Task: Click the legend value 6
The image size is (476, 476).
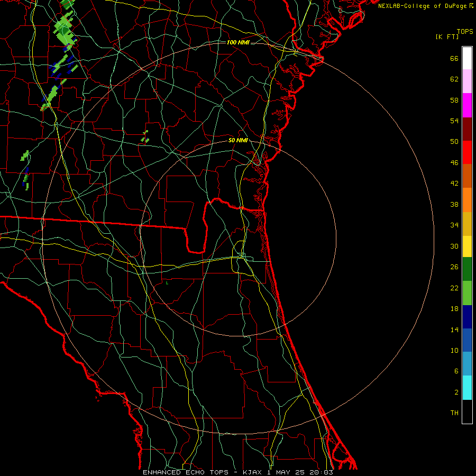Action: point(456,371)
